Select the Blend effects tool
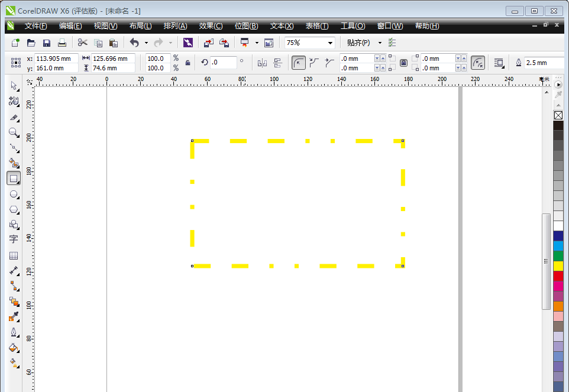This screenshot has height=392, width=569. point(14,302)
